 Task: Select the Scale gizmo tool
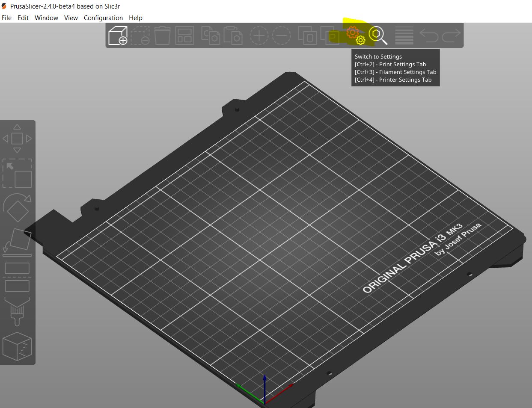(17, 173)
